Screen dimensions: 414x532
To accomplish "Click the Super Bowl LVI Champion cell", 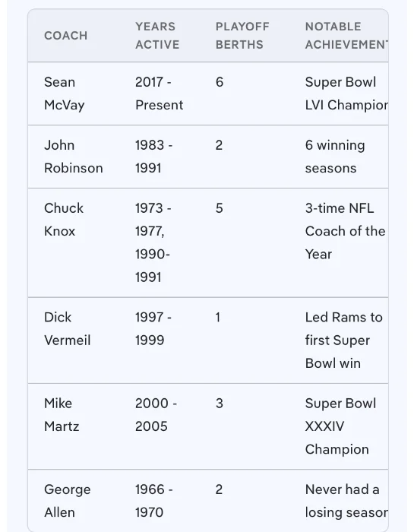I will (346, 93).
